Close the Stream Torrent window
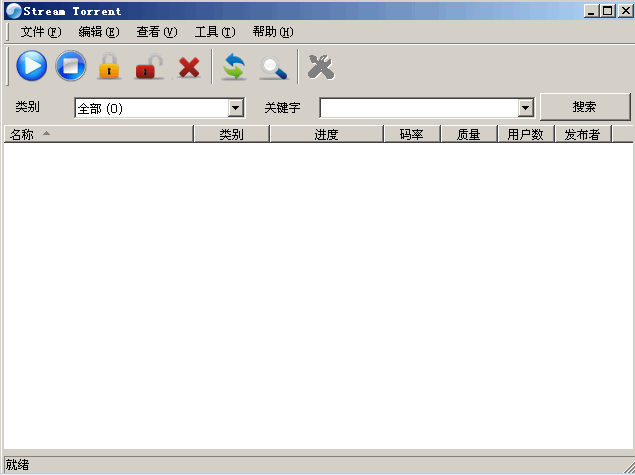Image resolution: width=635 pixels, height=475 pixels. pyautogui.click(x=626, y=11)
